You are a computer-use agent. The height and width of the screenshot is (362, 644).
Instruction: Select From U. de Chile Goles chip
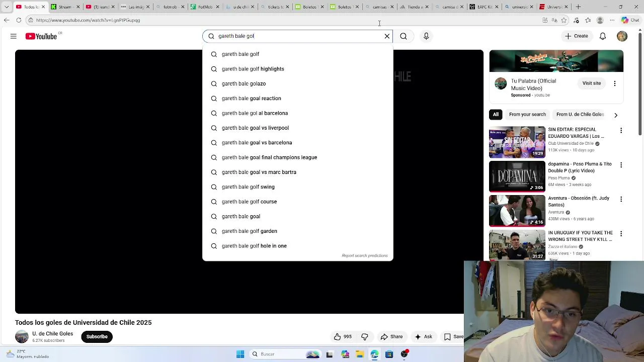(580, 114)
